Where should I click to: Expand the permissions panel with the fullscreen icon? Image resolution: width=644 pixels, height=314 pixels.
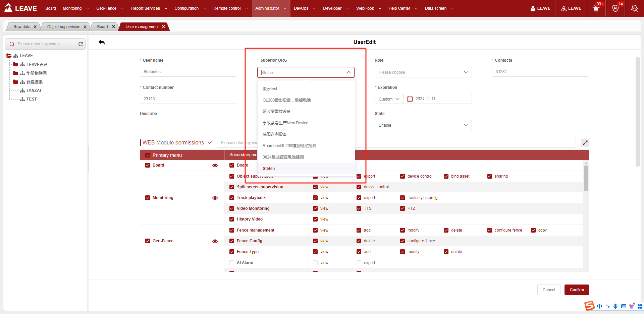pos(585,143)
